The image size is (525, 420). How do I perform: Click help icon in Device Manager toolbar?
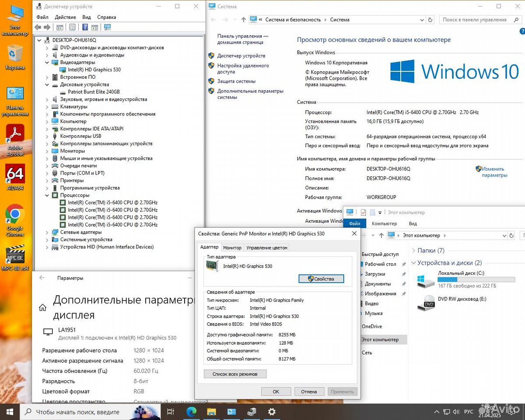point(85,27)
